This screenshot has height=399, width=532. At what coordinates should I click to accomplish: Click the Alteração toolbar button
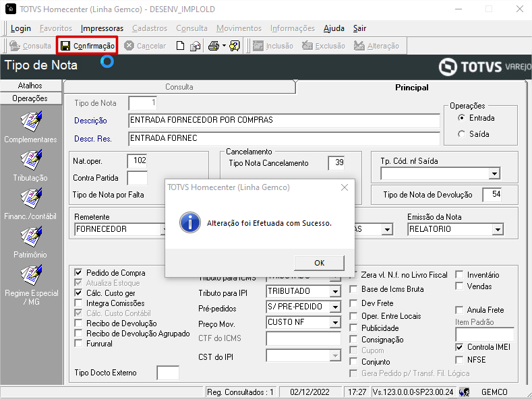point(376,46)
